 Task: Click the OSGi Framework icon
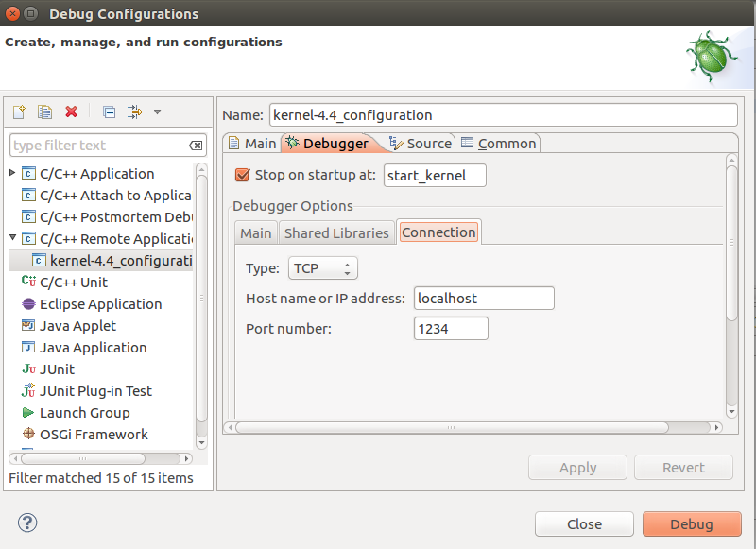click(x=28, y=434)
